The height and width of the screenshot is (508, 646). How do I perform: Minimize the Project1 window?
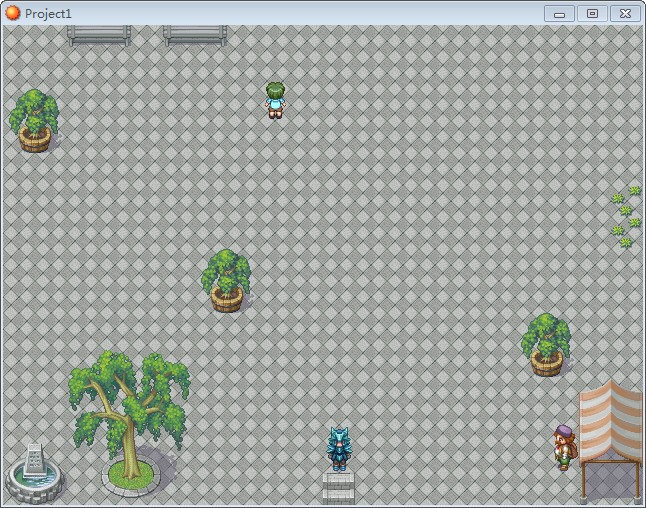tap(559, 14)
